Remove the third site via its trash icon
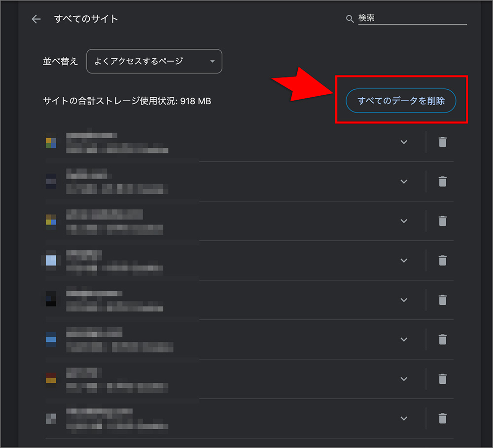 pos(442,221)
